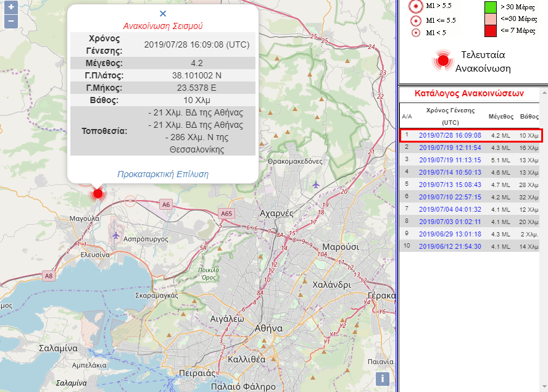Zoom in on the map
This screenshot has width=548, height=392.
10,8
